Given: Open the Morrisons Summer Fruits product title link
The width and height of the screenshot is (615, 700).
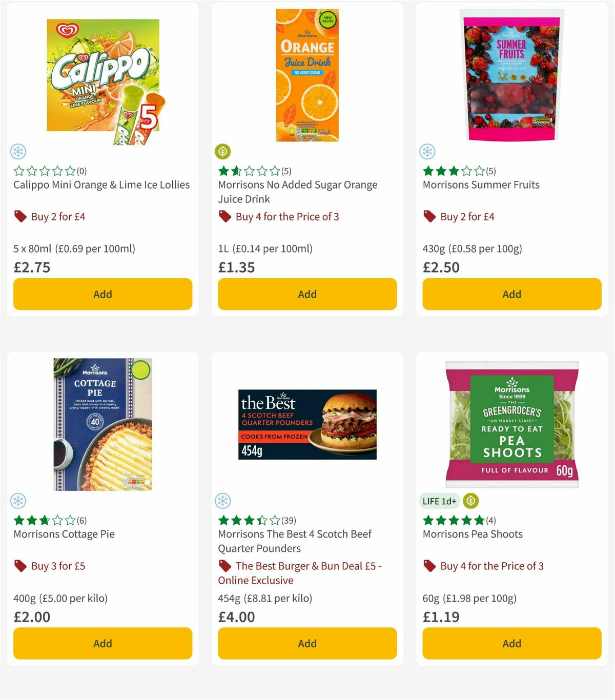Looking at the screenshot, I should pos(481,184).
